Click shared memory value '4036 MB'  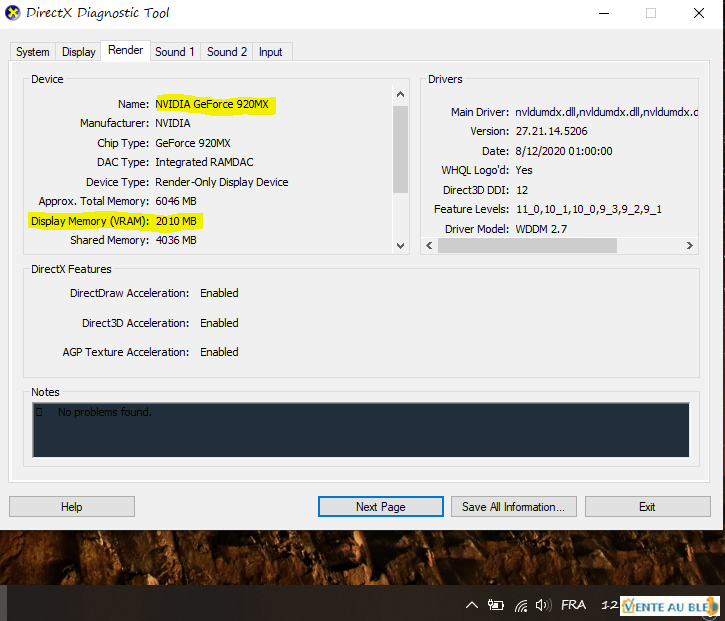click(176, 240)
